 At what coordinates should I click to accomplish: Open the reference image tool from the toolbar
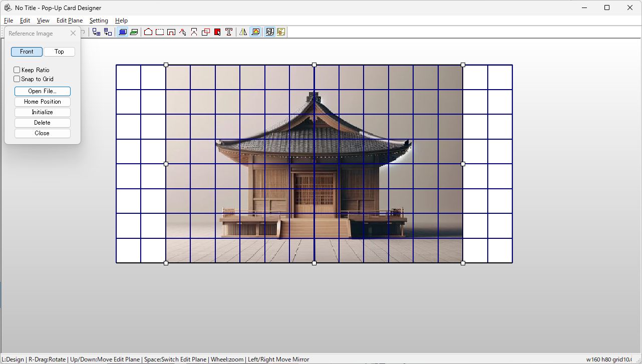256,32
